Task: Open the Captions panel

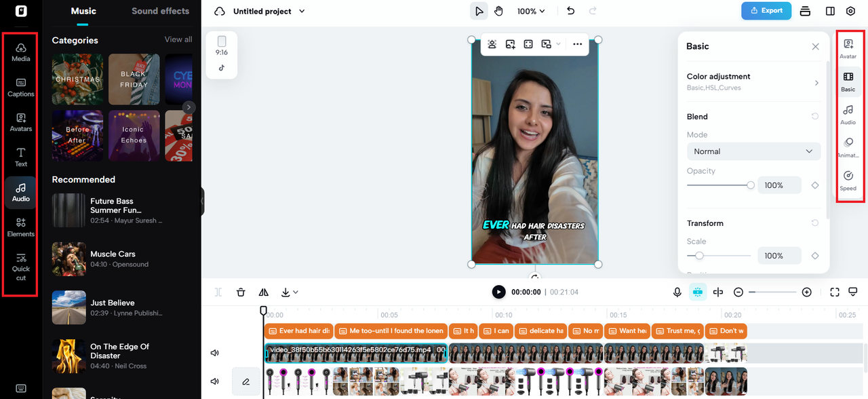Action: pos(21,88)
